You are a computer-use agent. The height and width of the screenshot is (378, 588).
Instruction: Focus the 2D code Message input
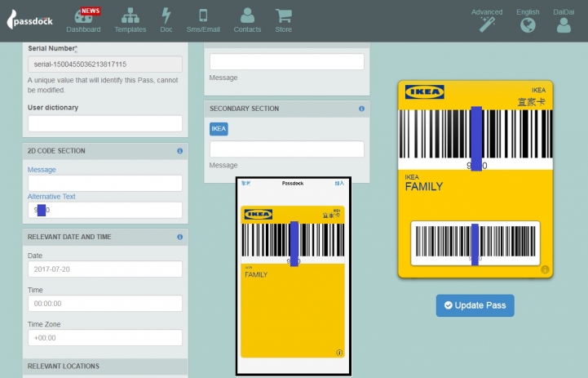click(105, 183)
